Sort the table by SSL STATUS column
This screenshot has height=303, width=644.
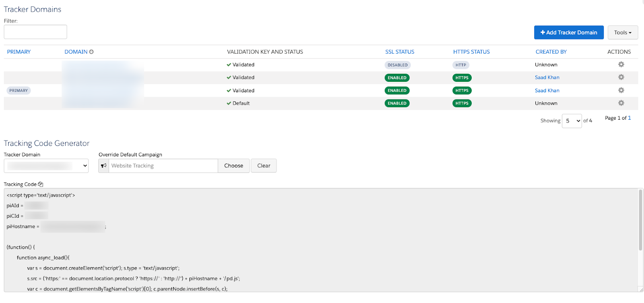399,52
